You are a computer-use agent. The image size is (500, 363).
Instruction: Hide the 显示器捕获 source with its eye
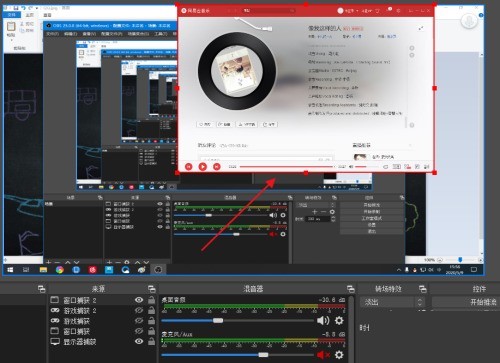tap(139, 341)
